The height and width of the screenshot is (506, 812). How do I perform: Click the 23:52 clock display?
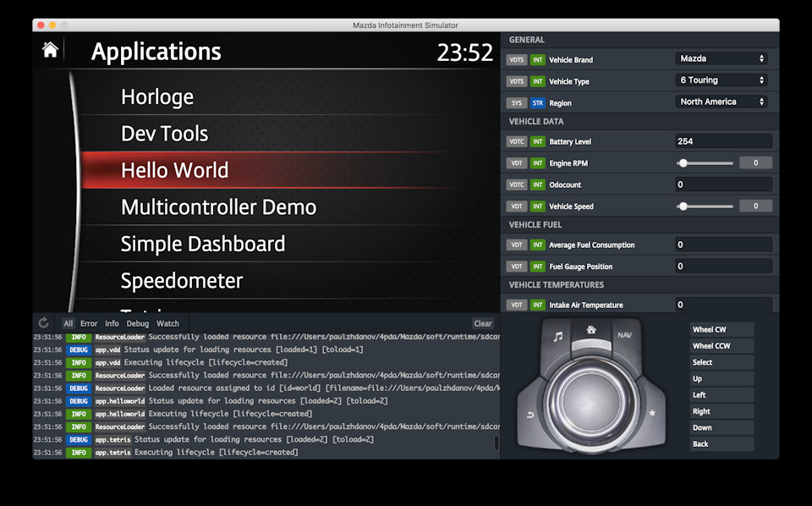tap(464, 52)
